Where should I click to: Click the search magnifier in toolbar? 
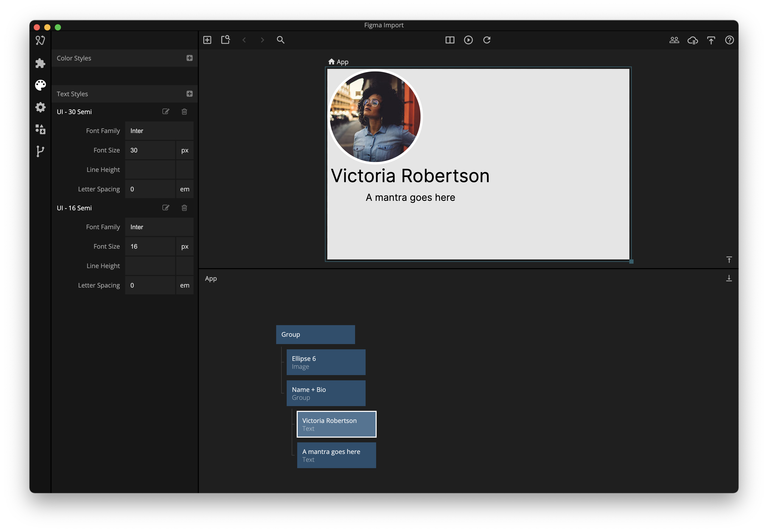[x=280, y=40]
